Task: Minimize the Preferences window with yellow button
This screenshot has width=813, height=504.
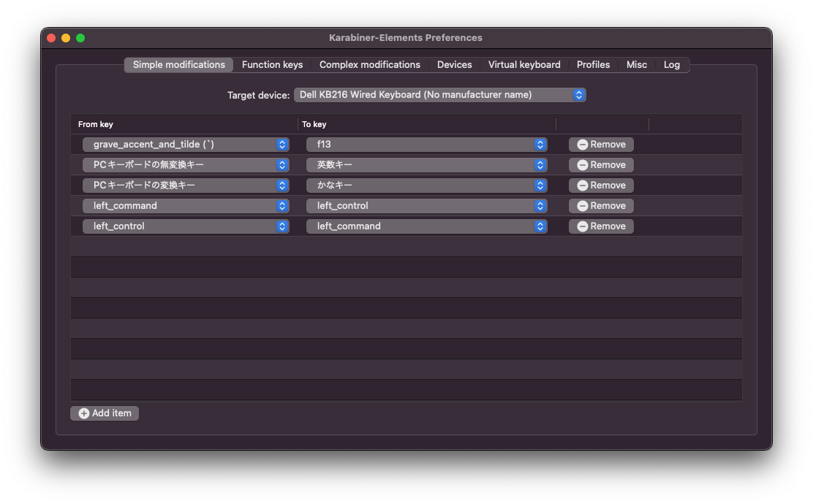Action: 66,38
